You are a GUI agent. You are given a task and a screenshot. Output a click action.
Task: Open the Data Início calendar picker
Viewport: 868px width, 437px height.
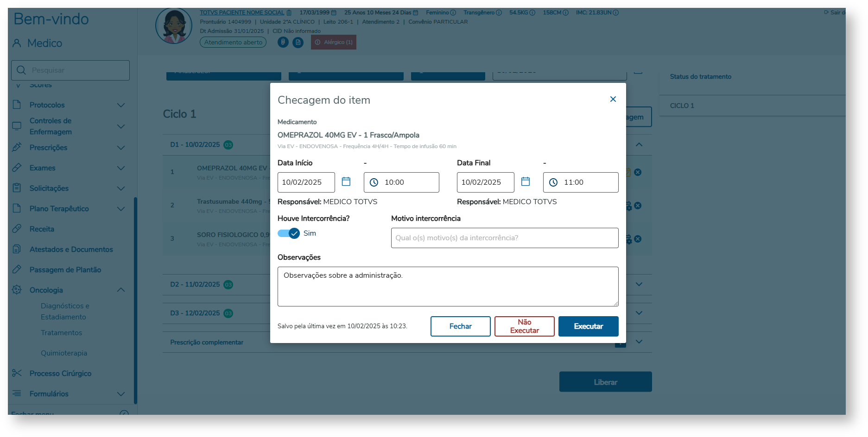coord(346,181)
